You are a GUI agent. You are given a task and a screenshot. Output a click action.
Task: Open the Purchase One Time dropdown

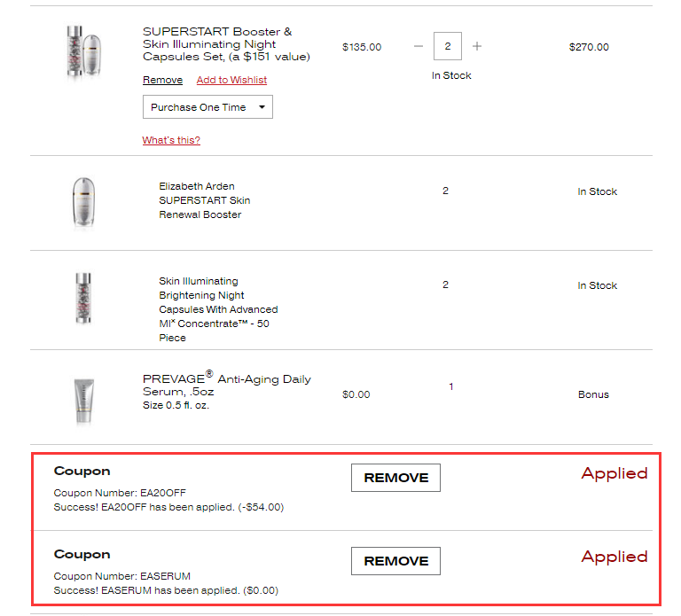[207, 107]
